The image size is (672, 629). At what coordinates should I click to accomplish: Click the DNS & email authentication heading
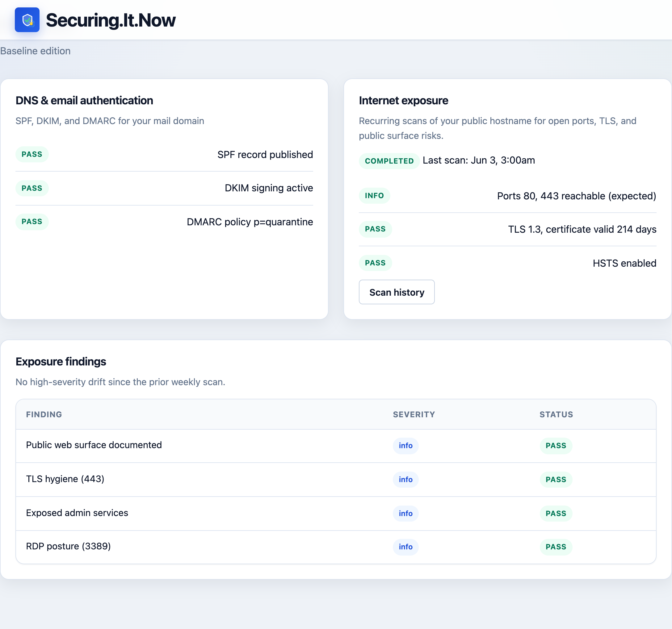point(84,101)
